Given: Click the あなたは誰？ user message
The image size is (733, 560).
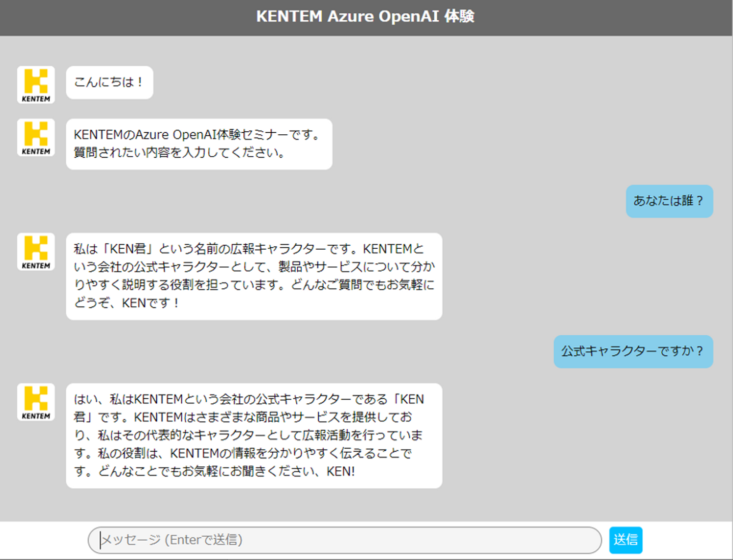Looking at the screenshot, I should tap(669, 201).
